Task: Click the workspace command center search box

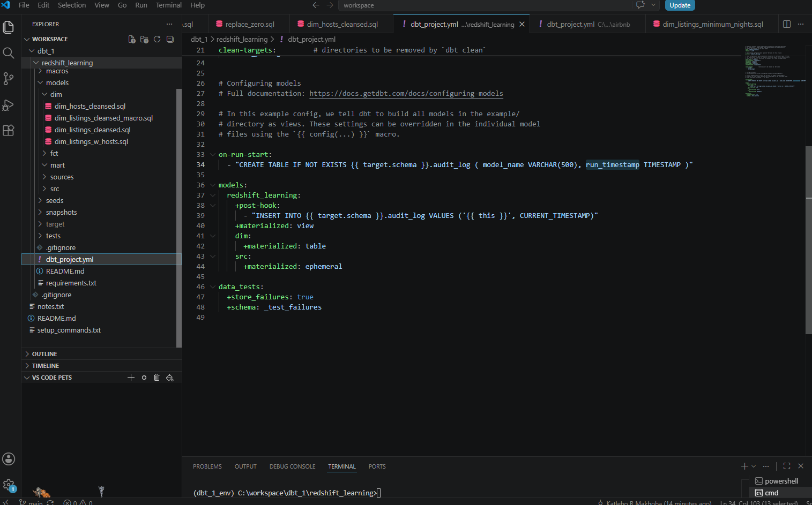Action: coord(485,5)
